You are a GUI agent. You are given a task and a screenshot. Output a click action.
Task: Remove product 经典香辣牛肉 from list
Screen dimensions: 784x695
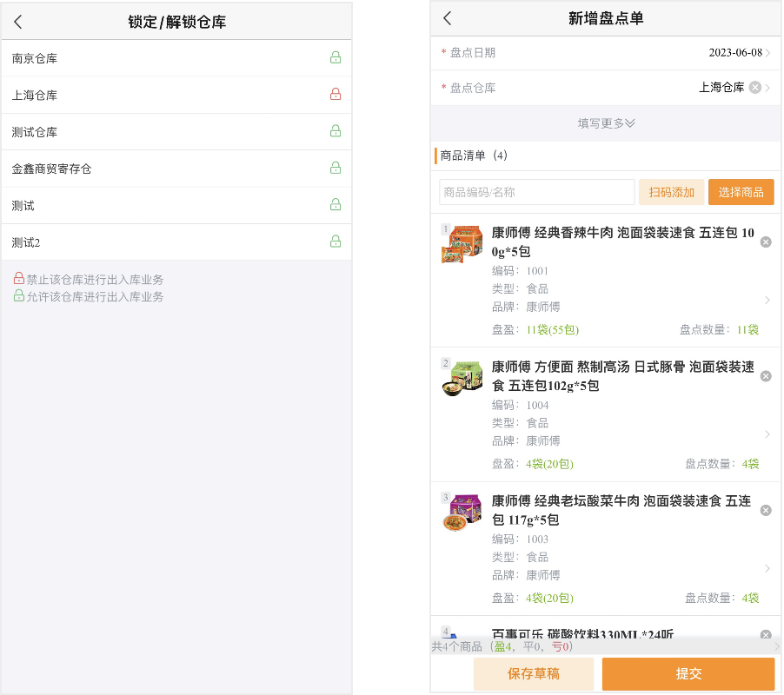(x=766, y=242)
